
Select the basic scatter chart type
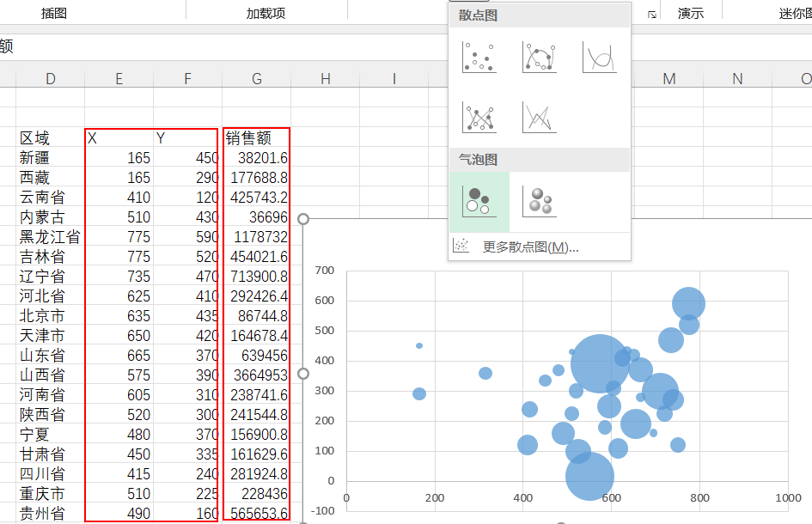click(479, 58)
